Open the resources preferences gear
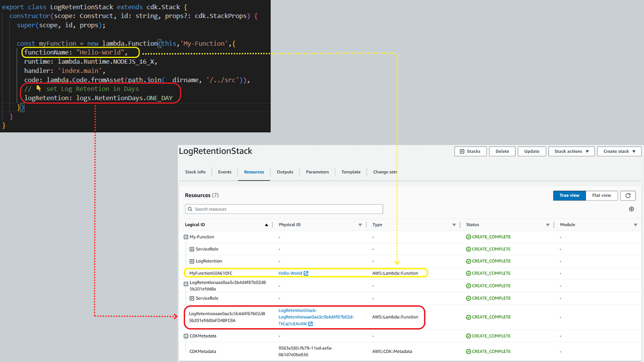The width and height of the screenshot is (644, 362). 631,209
